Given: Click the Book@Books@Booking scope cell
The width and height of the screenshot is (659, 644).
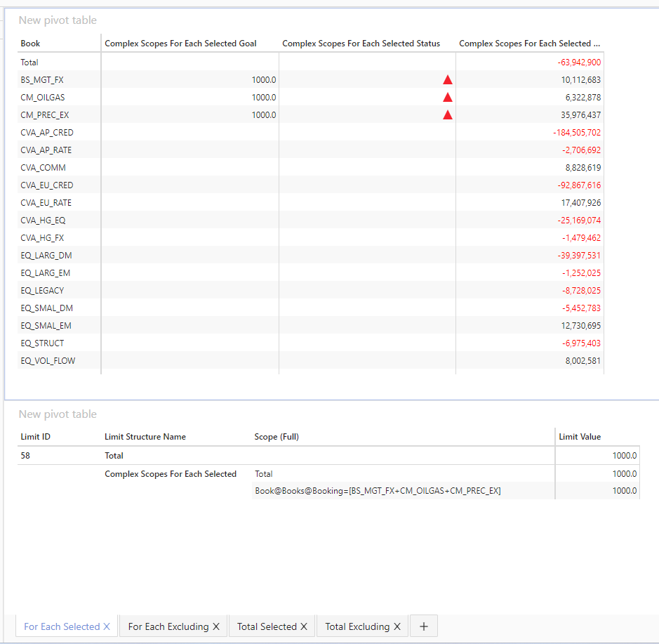Looking at the screenshot, I should 378,491.
